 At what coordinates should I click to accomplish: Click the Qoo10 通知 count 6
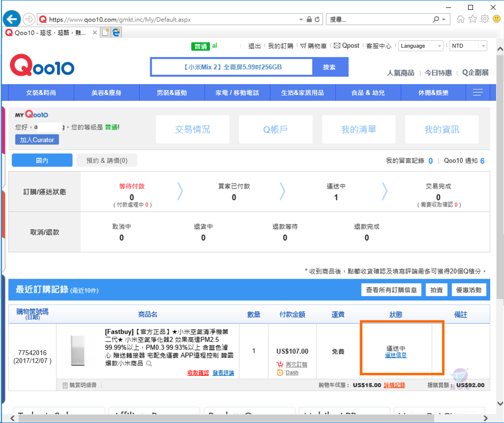point(482,161)
